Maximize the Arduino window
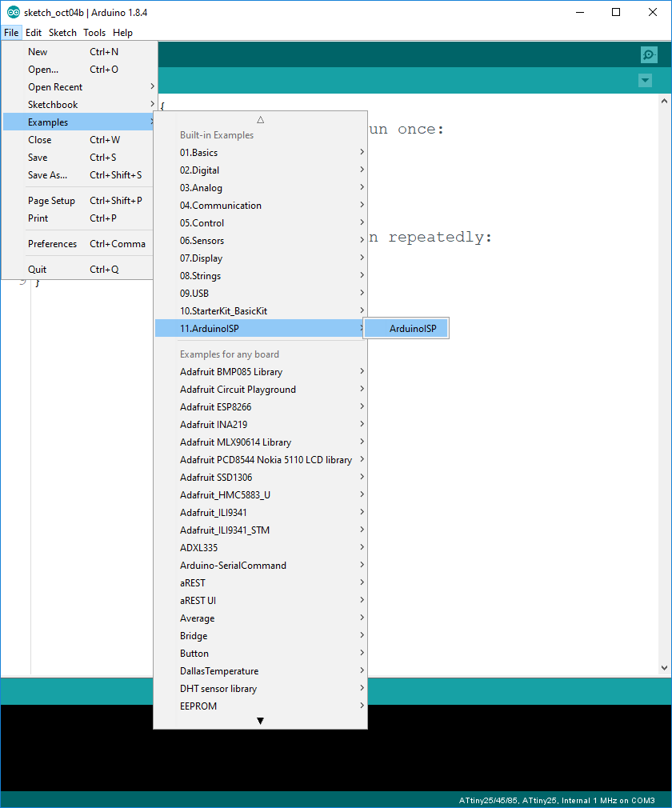This screenshot has width=672, height=808. pos(616,12)
